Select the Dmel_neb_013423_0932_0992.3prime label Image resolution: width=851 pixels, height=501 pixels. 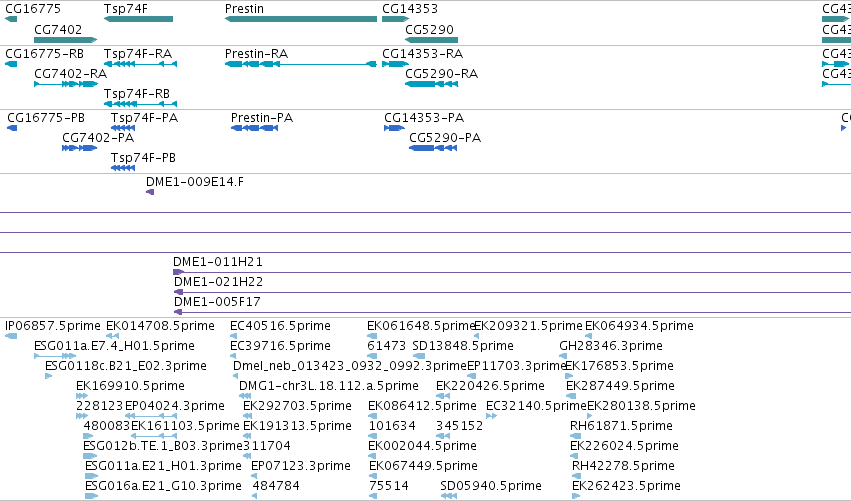pos(350,366)
